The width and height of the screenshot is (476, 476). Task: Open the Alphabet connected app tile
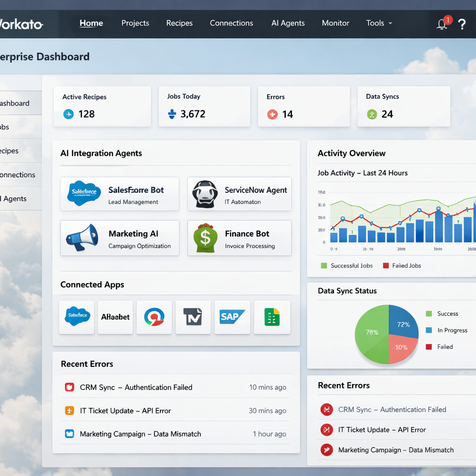point(115,317)
